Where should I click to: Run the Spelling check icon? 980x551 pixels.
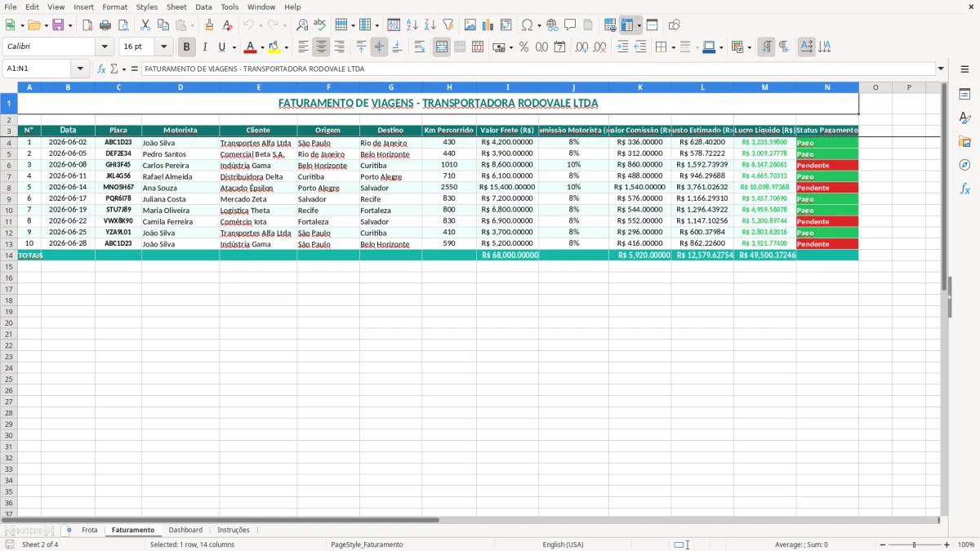coord(320,25)
